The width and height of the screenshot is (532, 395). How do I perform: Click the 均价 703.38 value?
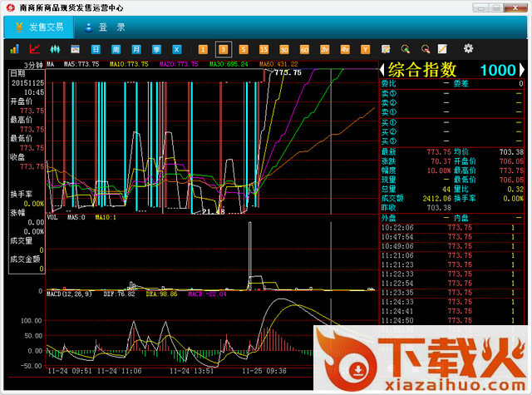click(511, 152)
